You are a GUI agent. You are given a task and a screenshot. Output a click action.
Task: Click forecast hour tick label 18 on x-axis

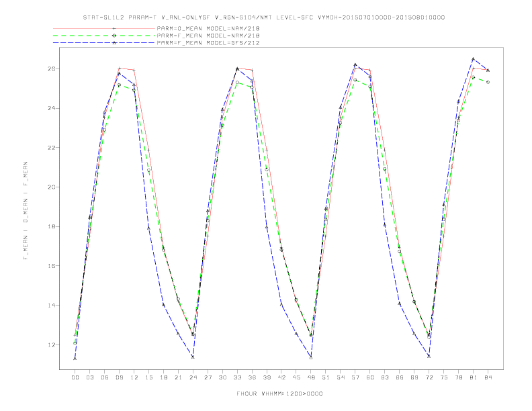pos(163,377)
